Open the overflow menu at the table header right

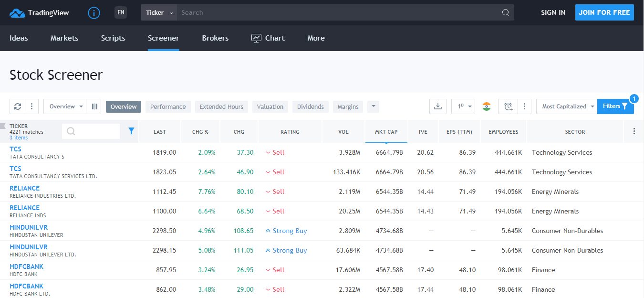pyautogui.click(x=634, y=131)
